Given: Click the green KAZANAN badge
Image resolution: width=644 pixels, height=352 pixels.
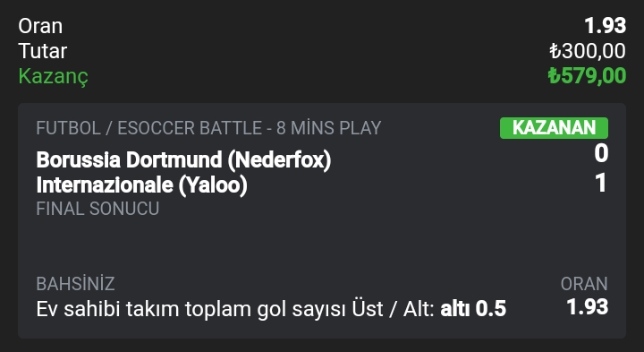Looking at the screenshot, I should 554,128.
